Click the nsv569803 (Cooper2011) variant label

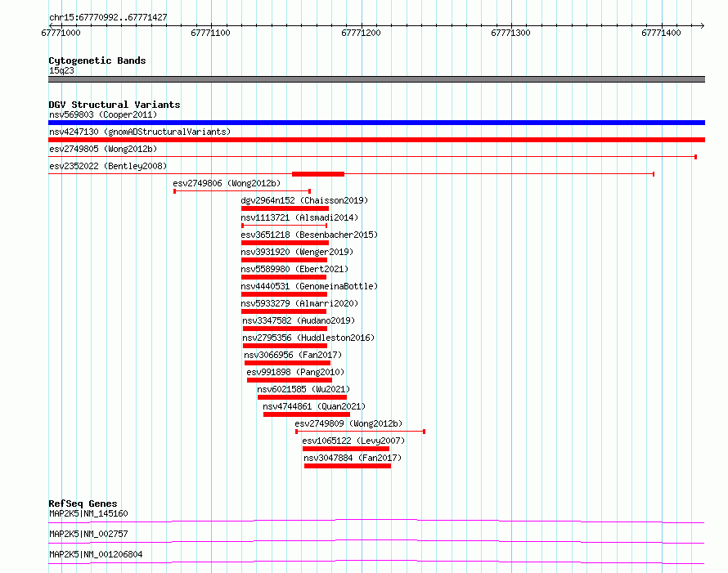click(x=103, y=114)
